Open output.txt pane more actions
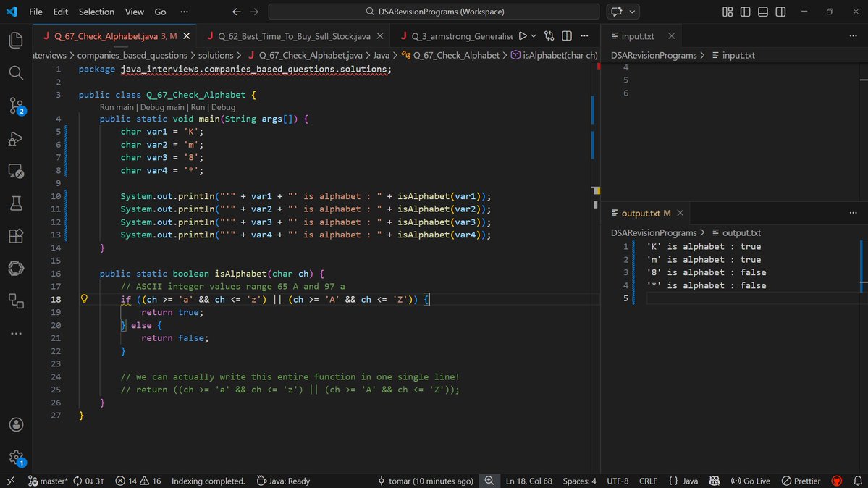The width and height of the screenshot is (868, 488). pos(853,214)
